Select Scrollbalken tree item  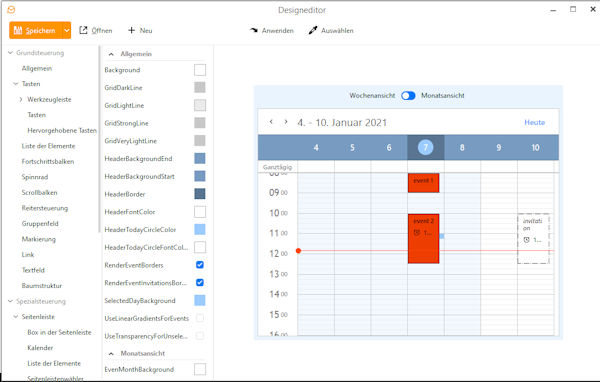(39, 193)
